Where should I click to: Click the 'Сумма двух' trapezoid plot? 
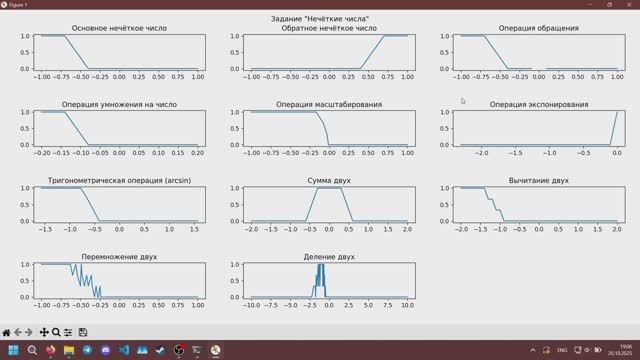[x=329, y=205]
